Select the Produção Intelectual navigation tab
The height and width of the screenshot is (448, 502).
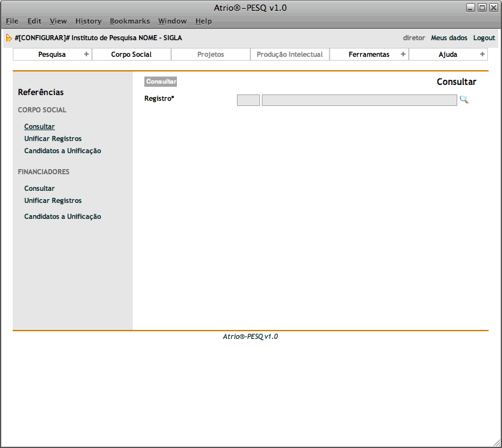[289, 54]
